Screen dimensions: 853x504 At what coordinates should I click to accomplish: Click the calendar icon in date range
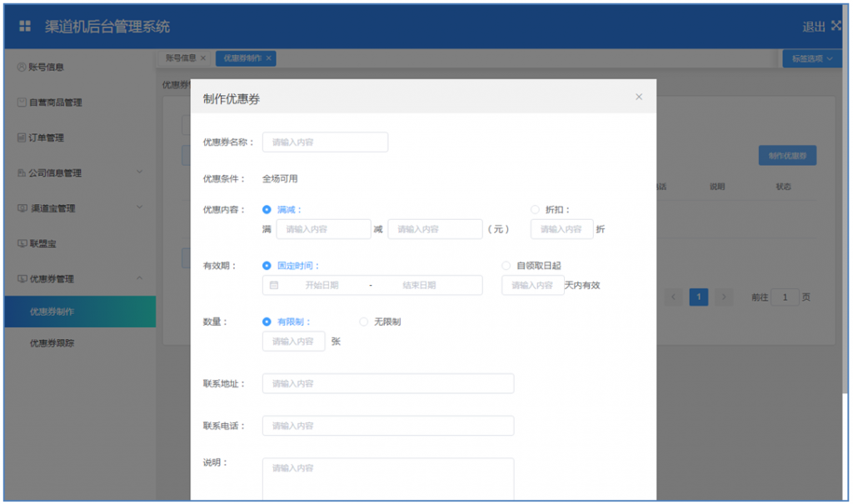pyautogui.click(x=274, y=285)
